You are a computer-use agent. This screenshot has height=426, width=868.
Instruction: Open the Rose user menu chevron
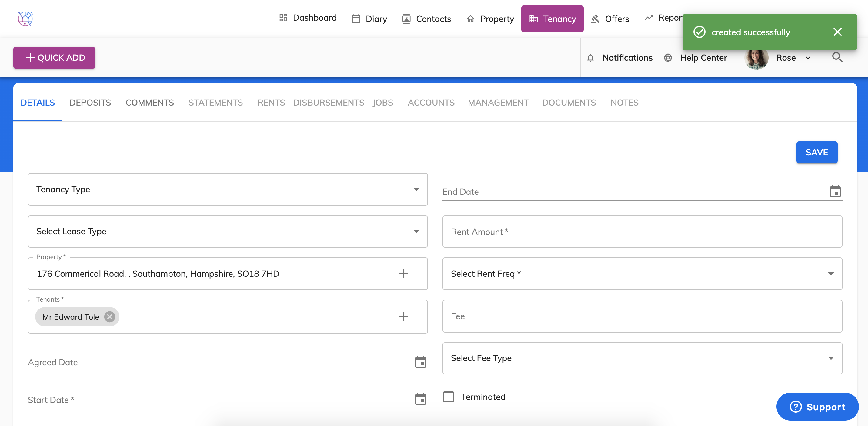[x=808, y=58]
